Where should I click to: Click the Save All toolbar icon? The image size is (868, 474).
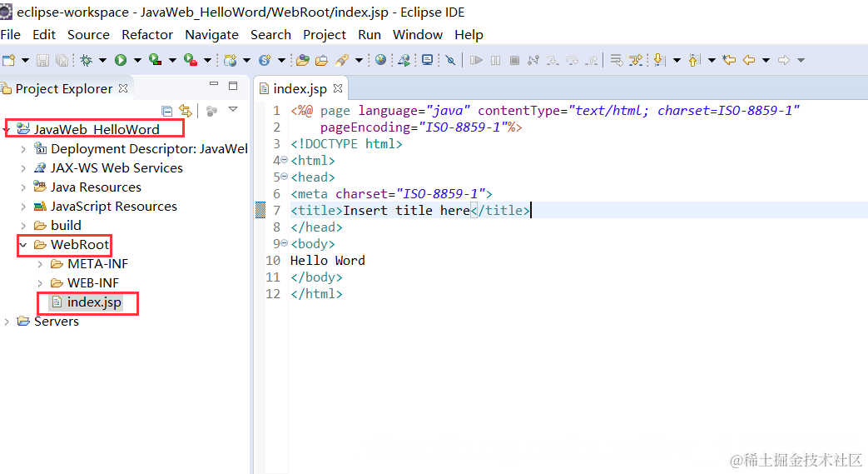click(62, 61)
